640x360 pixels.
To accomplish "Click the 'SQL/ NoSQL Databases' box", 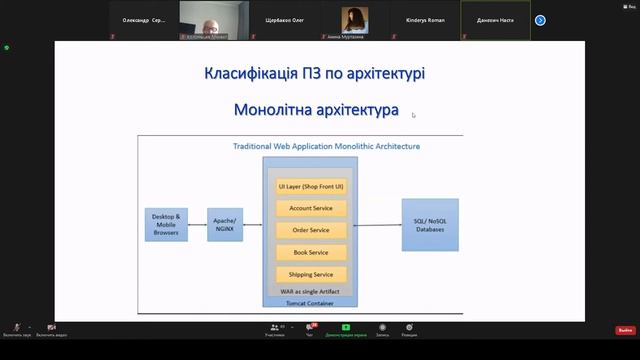I will [x=430, y=225].
